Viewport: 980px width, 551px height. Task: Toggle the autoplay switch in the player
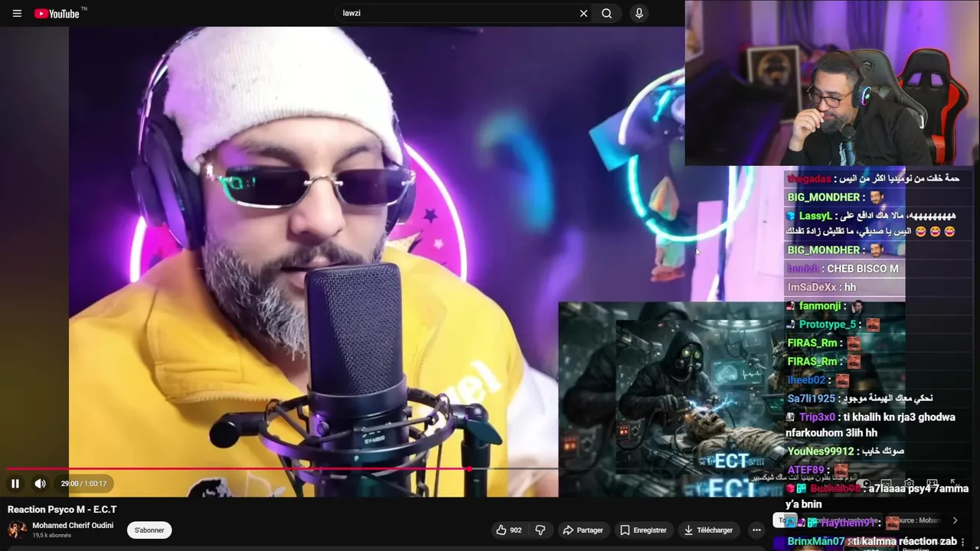pos(864,484)
